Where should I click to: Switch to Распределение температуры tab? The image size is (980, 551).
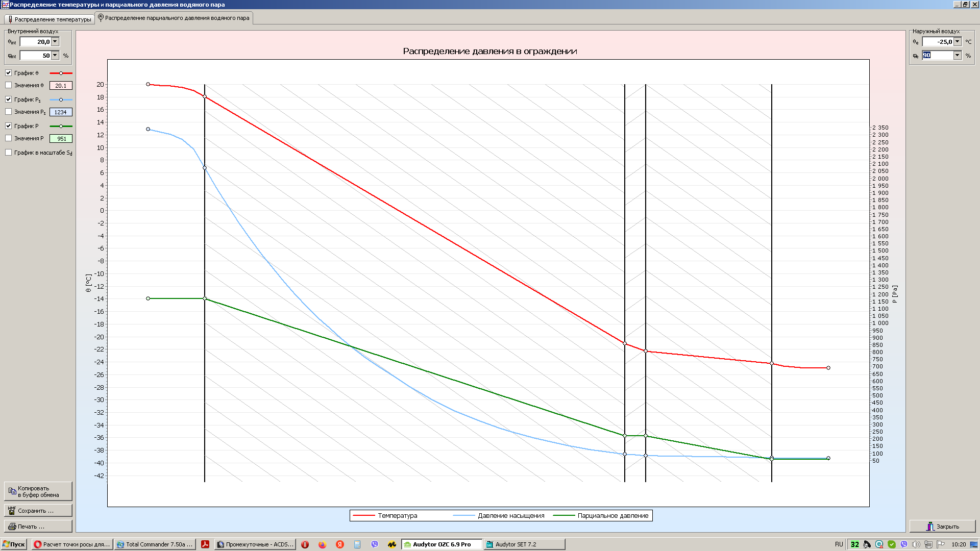(50, 19)
